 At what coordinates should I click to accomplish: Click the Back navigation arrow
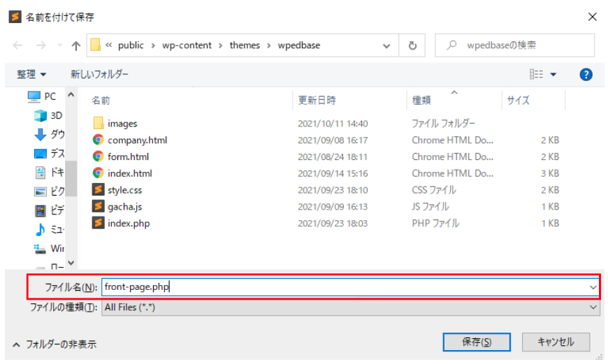coord(18,45)
